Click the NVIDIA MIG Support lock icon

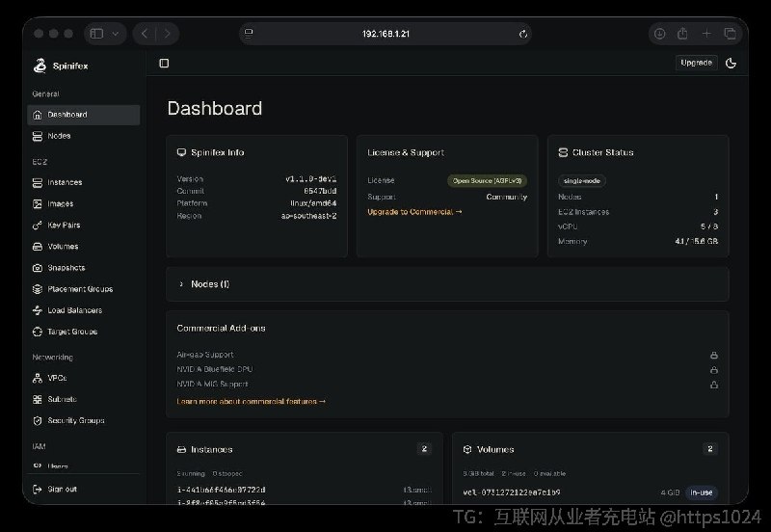[x=714, y=385]
